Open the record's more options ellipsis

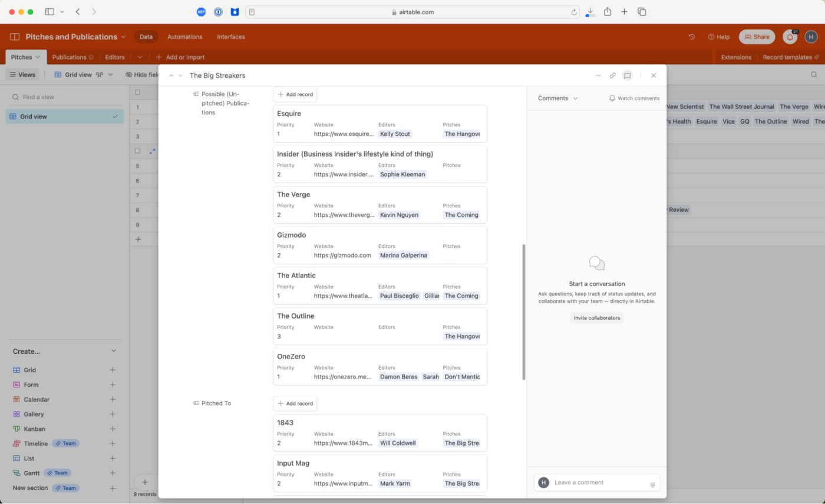tap(598, 75)
